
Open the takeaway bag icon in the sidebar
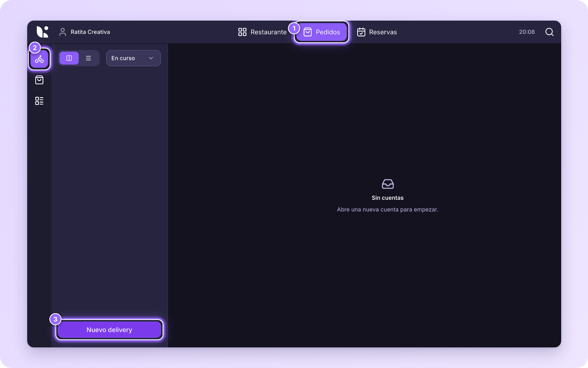pos(39,80)
